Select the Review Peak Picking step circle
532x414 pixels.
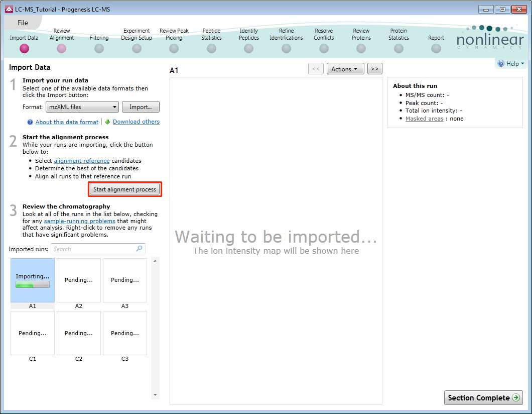coord(174,49)
